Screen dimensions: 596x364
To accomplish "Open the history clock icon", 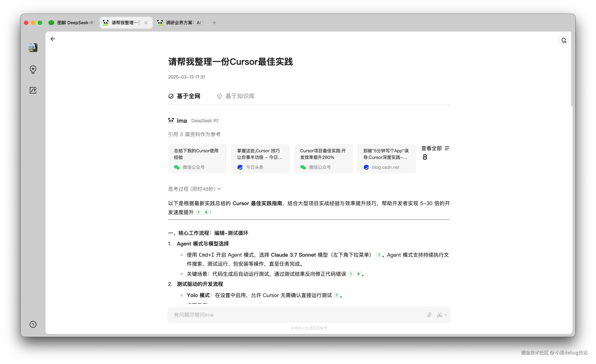I will 33,324.
